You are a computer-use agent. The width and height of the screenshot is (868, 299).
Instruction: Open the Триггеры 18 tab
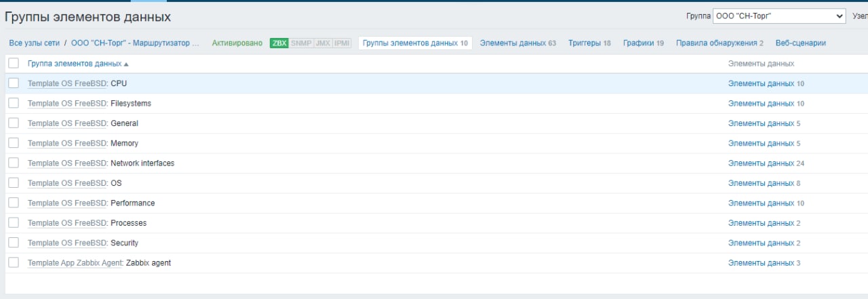pyautogui.click(x=589, y=43)
